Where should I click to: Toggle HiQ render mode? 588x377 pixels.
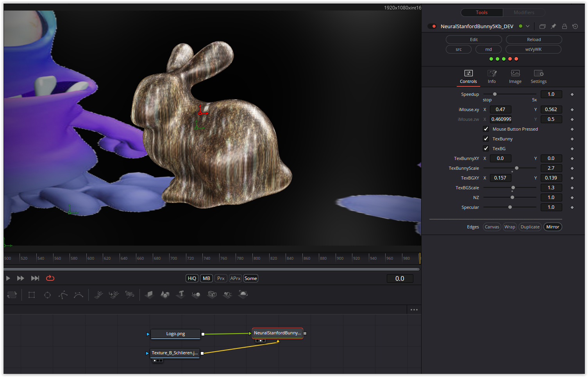point(192,278)
